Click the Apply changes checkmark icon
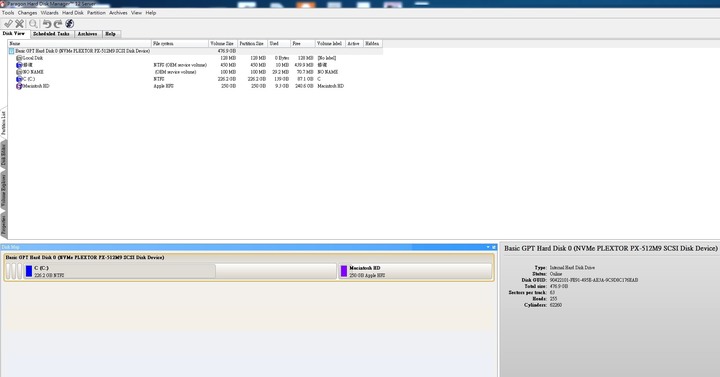The height and width of the screenshot is (377, 720). coord(8,23)
